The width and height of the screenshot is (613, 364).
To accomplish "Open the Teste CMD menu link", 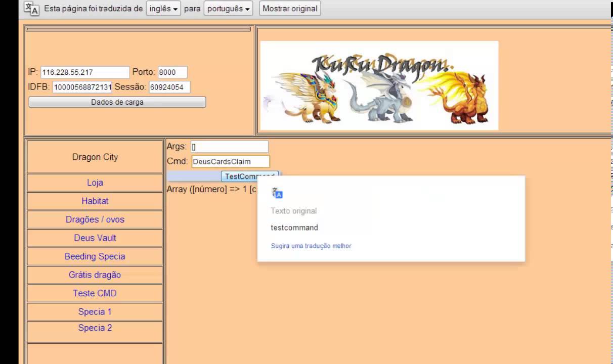I will click(95, 293).
